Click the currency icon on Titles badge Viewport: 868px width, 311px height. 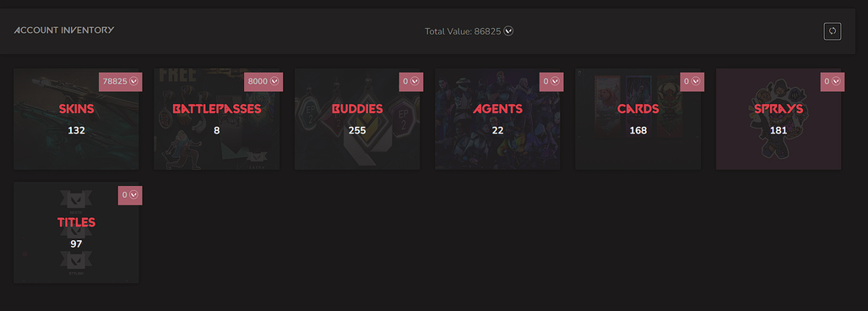133,195
